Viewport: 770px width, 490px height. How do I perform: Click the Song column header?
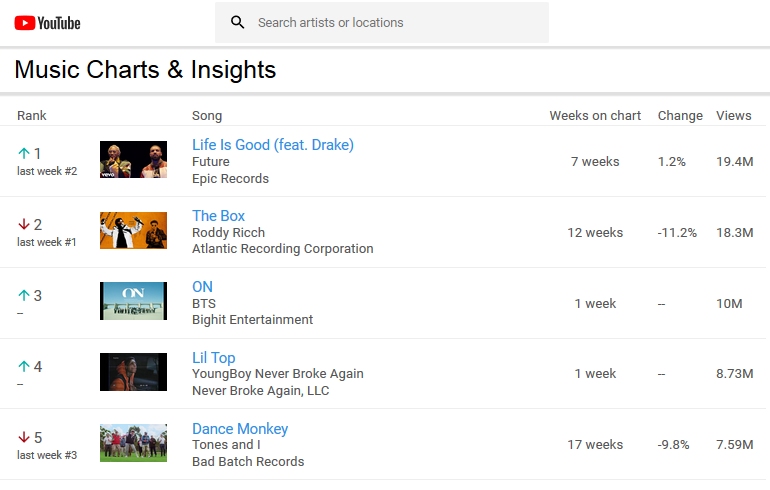(x=207, y=116)
